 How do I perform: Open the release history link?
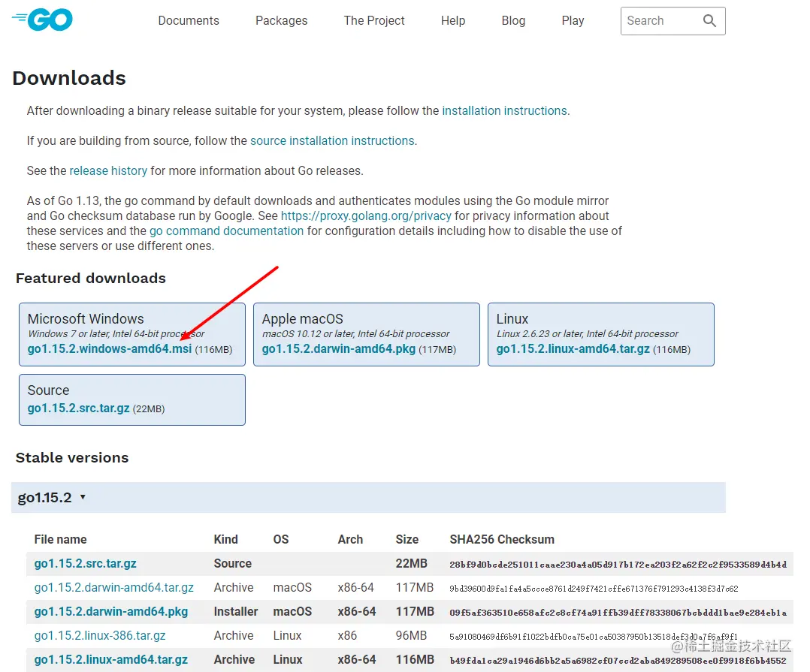108,171
